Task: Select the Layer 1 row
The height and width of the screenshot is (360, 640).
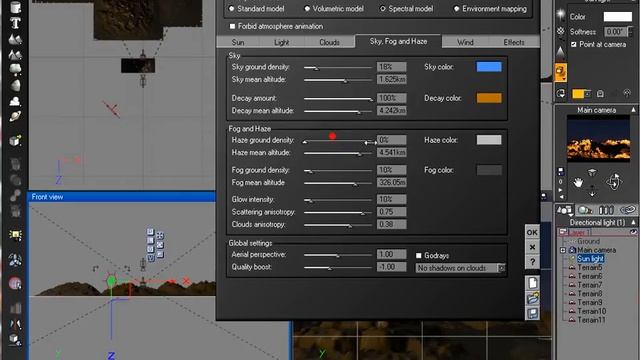Action: point(597,232)
